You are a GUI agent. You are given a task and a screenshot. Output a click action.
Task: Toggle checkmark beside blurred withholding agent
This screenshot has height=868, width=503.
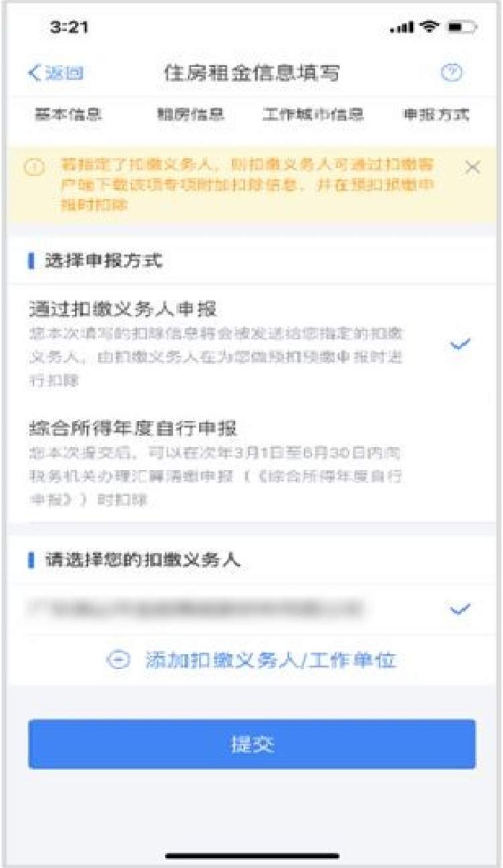460,609
